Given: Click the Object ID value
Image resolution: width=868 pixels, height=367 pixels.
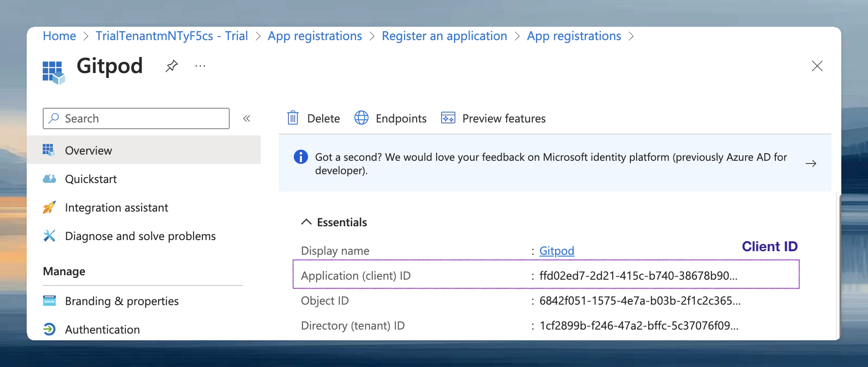Looking at the screenshot, I should pyautogui.click(x=640, y=301).
